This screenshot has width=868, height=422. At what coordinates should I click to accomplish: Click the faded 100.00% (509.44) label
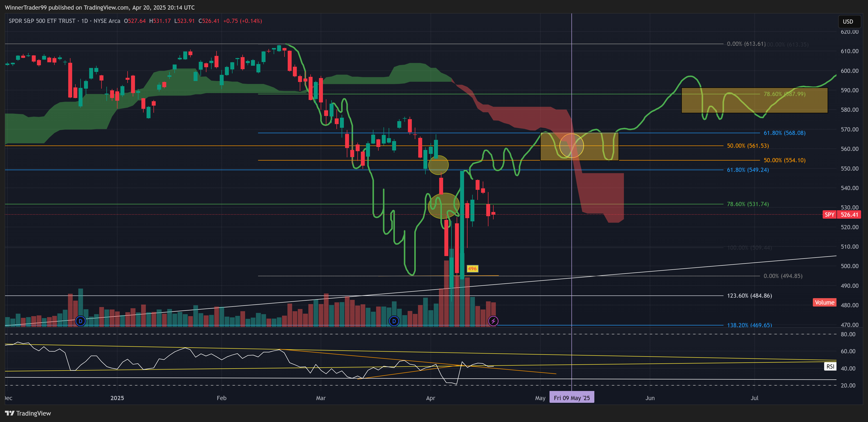tap(749, 247)
